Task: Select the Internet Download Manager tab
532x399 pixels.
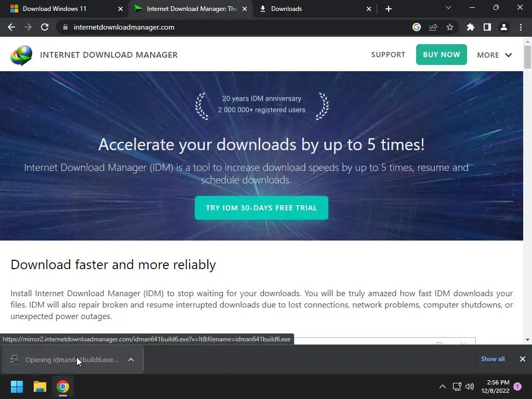Action: [x=191, y=9]
